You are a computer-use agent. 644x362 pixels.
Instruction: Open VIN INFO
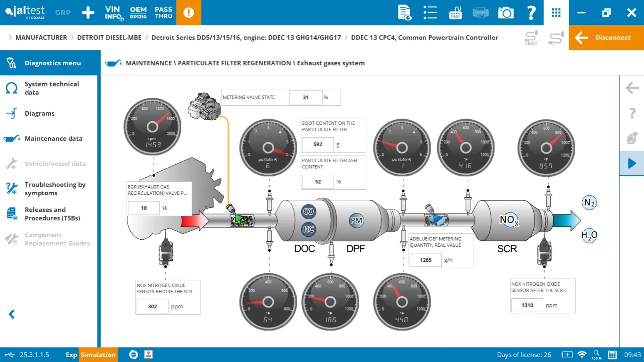tap(113, 13)
